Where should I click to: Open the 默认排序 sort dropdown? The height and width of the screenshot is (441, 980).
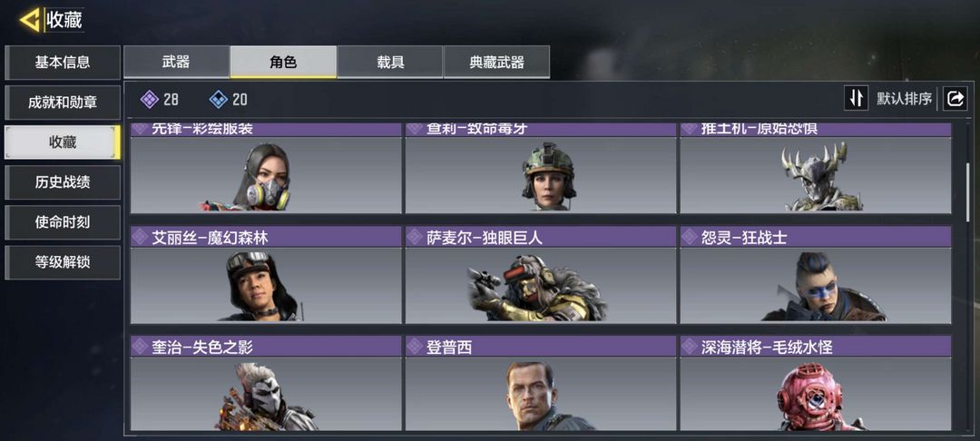904,99
